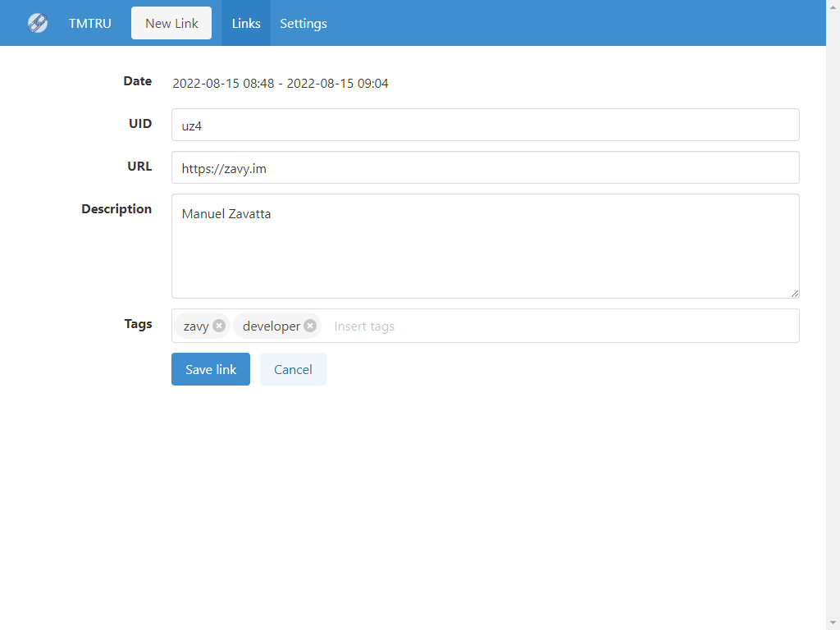Click the scrollbar down arrow
This screenshot has width=840, height=630.
pyautogui.click(x=833, y=623)
